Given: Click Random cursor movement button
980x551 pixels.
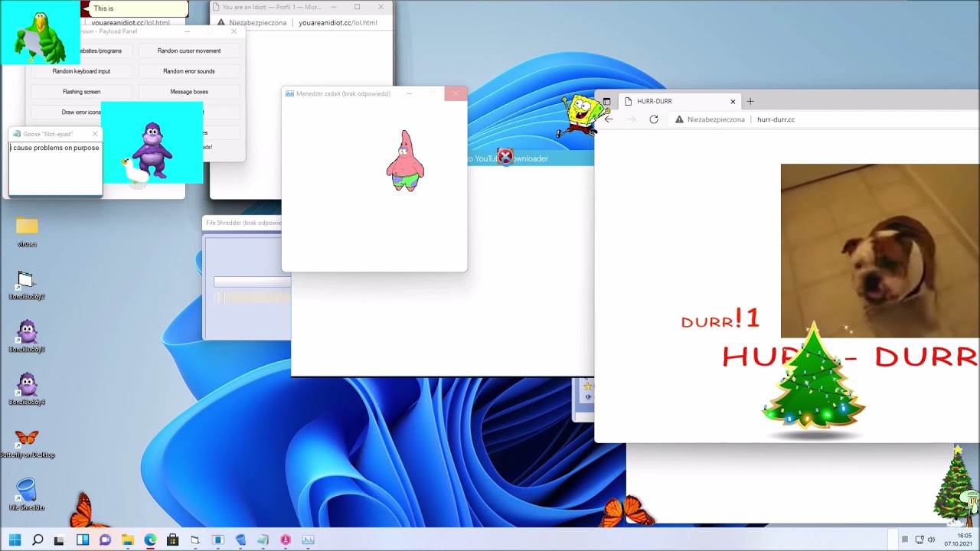Looking at the screenshot, I should point(189,51).
